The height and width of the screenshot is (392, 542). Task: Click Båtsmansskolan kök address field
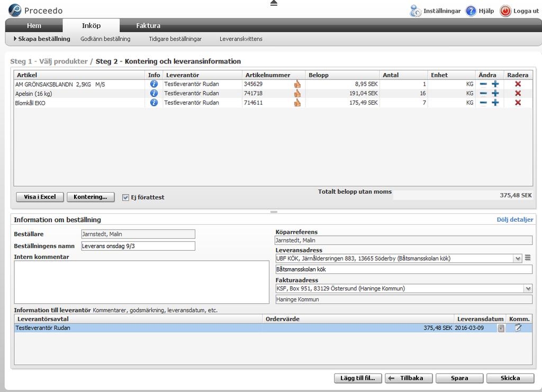click(404, 269)
